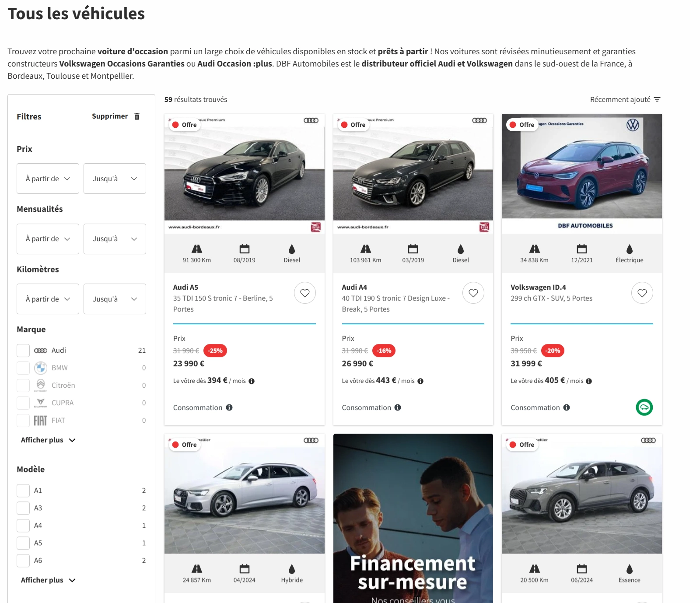Open the Audi A5 listing title
This screenshot has height=603, width=700.
tap(185, 287)
